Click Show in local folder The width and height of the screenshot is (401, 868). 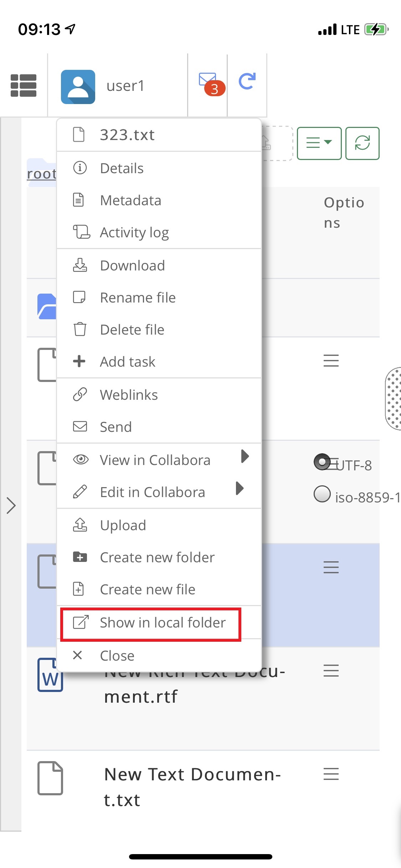(x=159, y=622)
